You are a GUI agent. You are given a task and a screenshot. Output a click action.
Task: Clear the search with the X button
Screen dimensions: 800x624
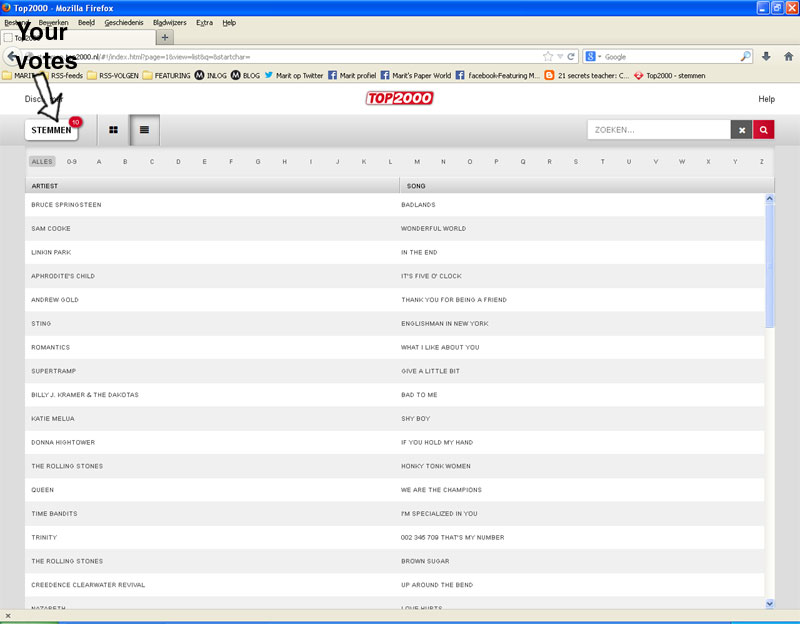click(741, 130)
